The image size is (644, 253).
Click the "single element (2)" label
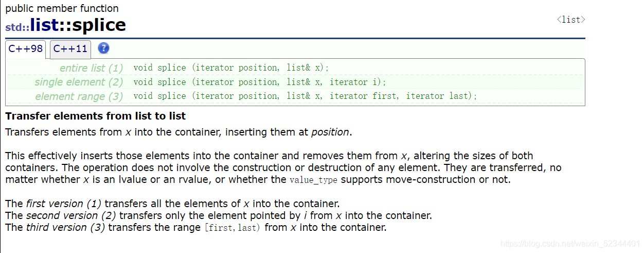click(x=79, y=82)
